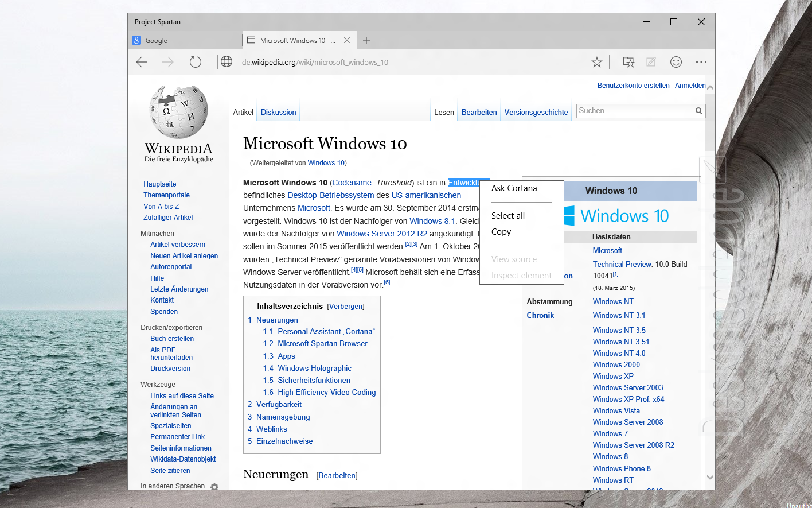
Task: Open Windows Phone 8 link
Action: [622, 468]
